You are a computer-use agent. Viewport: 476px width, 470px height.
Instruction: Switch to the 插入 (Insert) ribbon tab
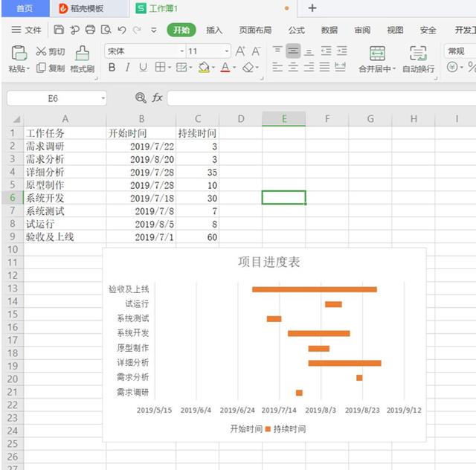click(214, 30)
